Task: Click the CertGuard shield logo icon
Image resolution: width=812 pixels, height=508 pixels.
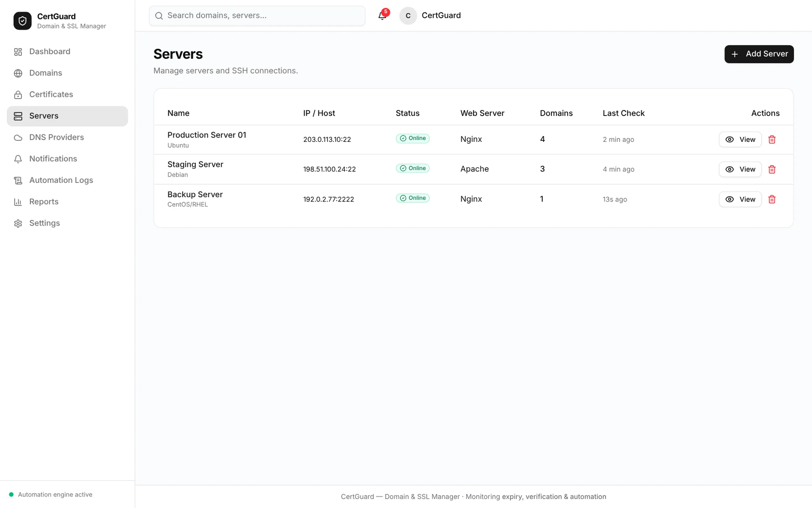Action: click(x=22, y=21)
